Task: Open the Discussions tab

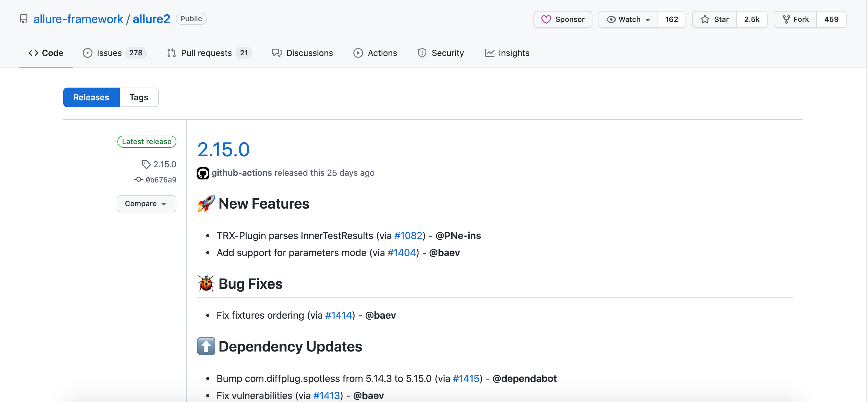Action: pyautogui.click(x=302, y=53)
